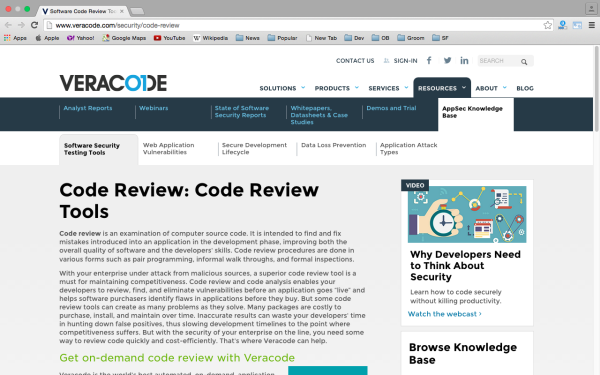Switch to the Data Loss Prevention tab
The image size is (600, 375).
[333, 145]
